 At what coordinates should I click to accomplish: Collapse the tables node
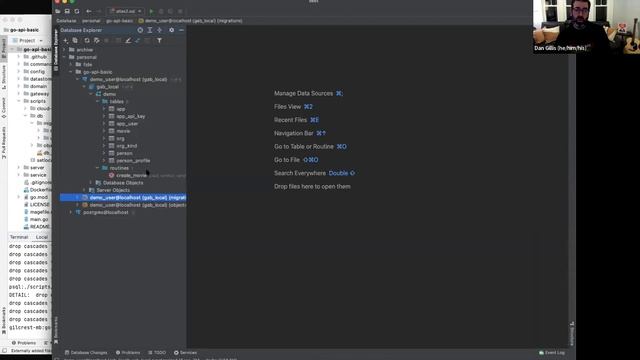(98, 101)
